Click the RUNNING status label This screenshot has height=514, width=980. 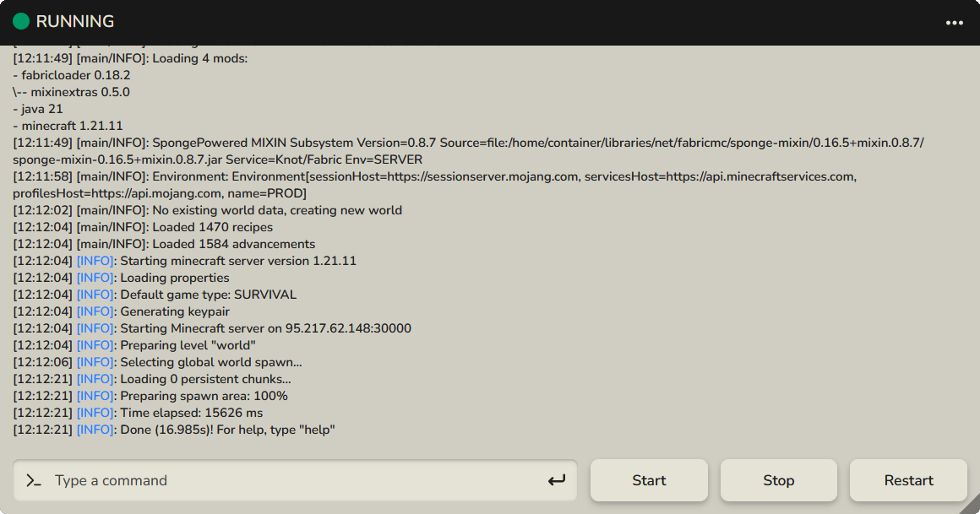[x=75, y=22]
